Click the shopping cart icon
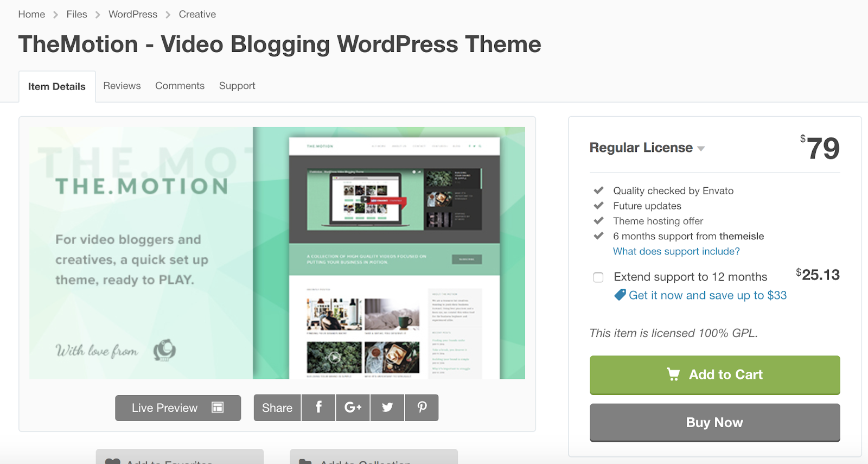868x464 pixels. 673,374
